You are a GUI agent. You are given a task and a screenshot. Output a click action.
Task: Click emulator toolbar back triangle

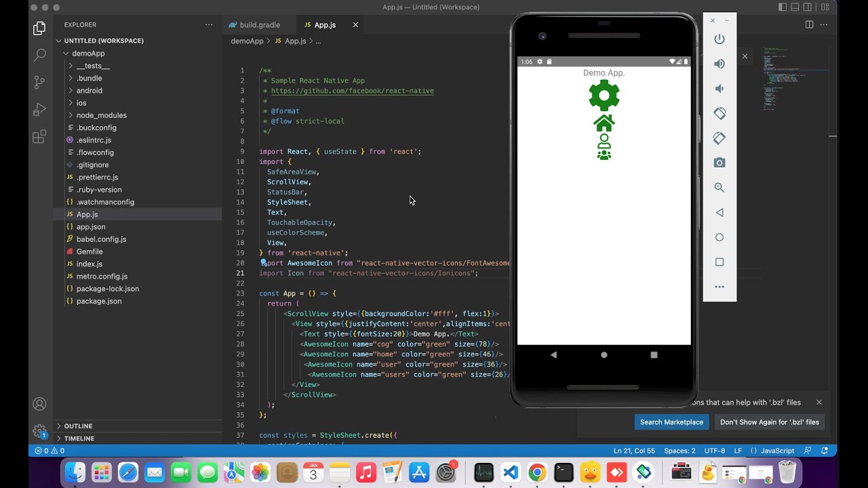point(719,212)
